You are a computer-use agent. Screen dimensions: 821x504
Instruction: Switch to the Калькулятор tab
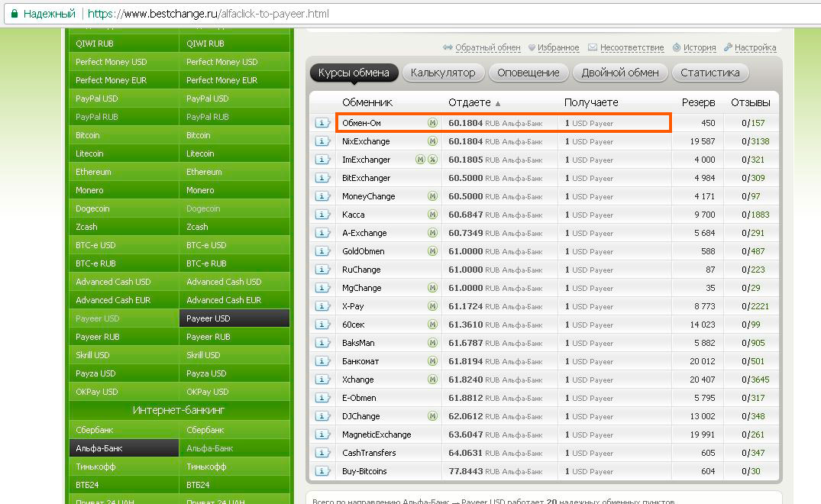click(443, 73)
